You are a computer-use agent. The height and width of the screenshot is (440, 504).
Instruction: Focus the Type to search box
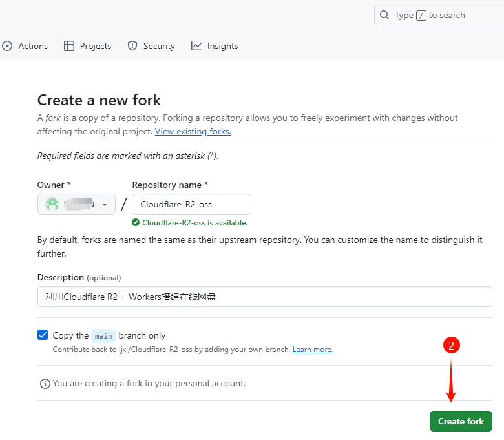[439, 15]
